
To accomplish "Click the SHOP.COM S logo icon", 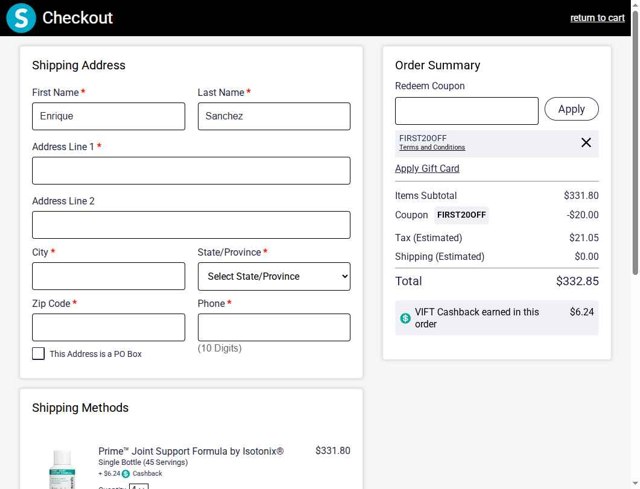I will pyautogui.click(x=21, y=18).
